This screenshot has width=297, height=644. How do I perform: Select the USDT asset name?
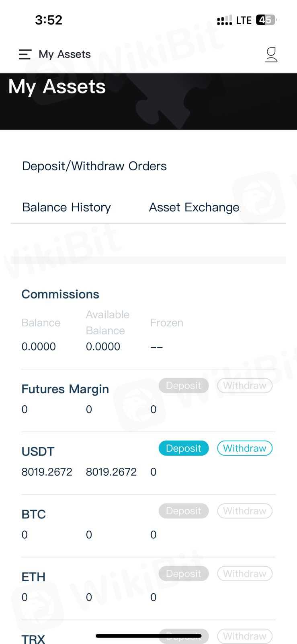38,452
